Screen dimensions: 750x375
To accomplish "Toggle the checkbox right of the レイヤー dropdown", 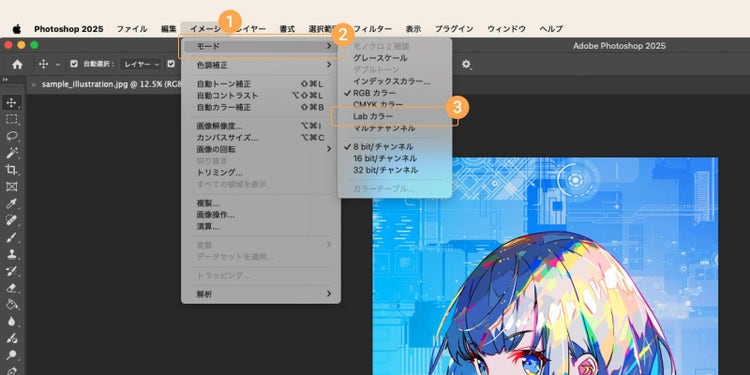I will coord(171,64).
